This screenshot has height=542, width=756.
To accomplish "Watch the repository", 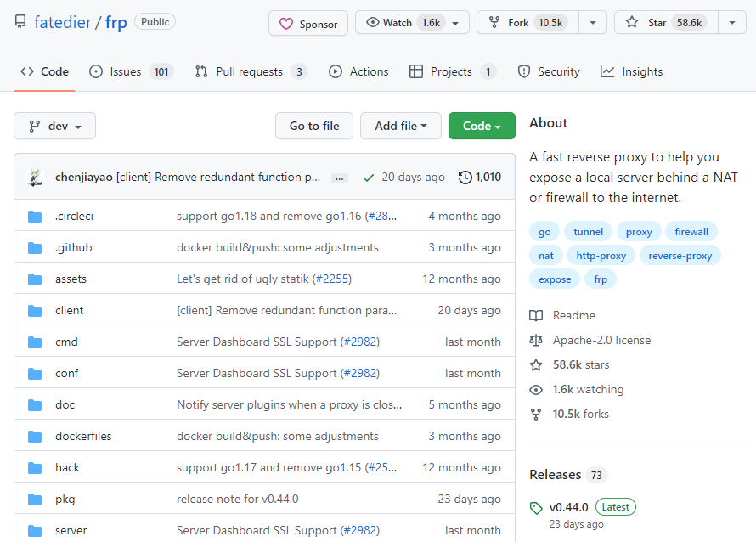I will [x=405, y=23].
